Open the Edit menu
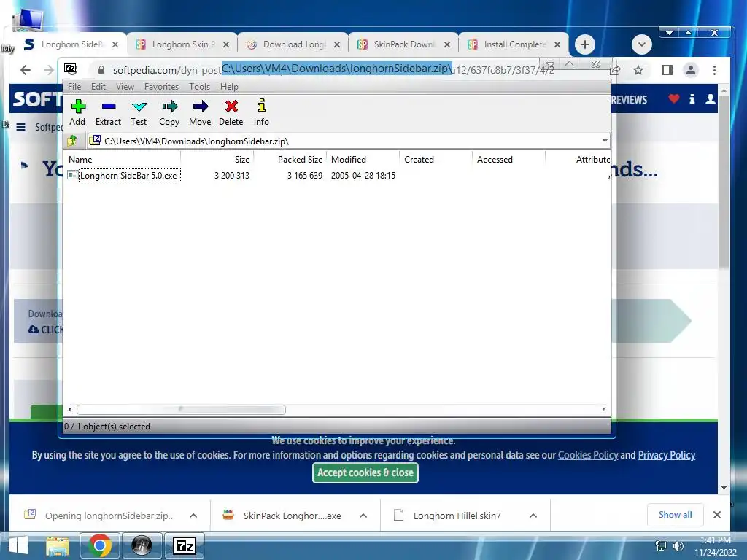This screenshot has height=560, width=747. [x=98, y=87]
